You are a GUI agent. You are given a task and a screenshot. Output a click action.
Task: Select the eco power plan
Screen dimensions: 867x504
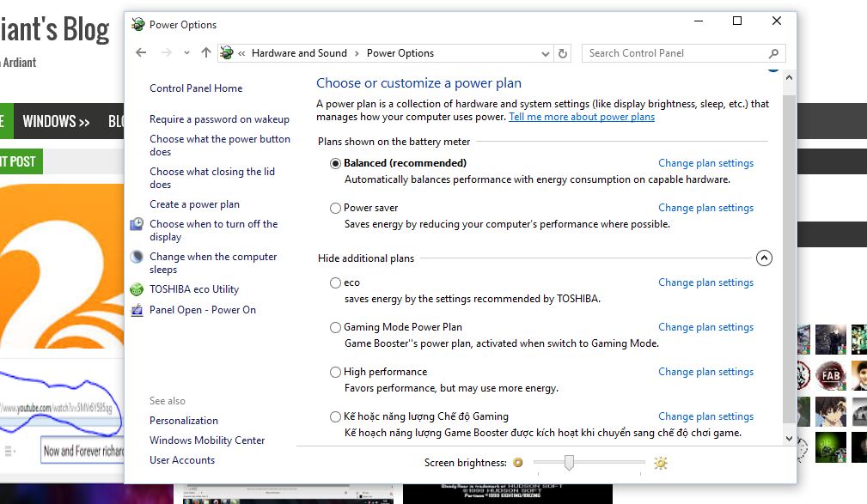(335, 283)
